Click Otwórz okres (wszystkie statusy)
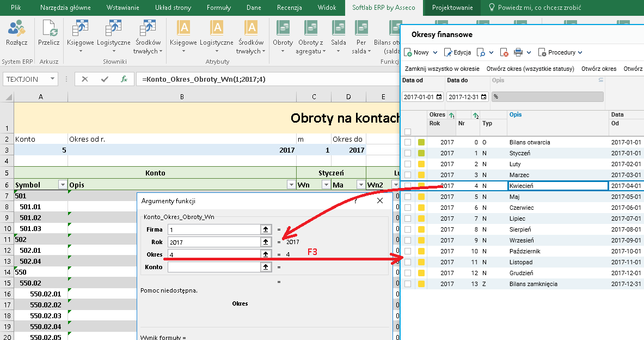Image resolution: width=644 pixels, height=340 pixels. [530, 69]
